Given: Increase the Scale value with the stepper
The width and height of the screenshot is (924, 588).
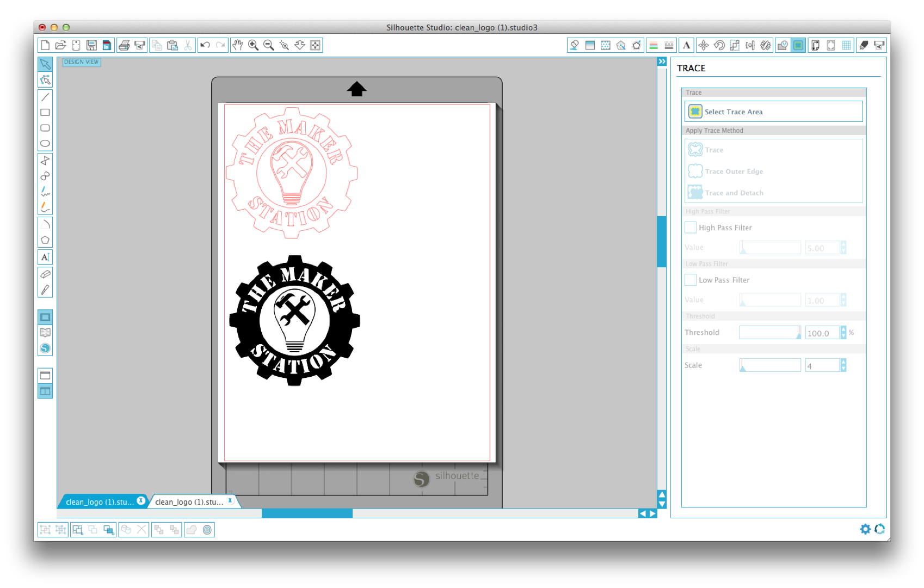Looking at the screenshot, I should click(x=843, y=362).
